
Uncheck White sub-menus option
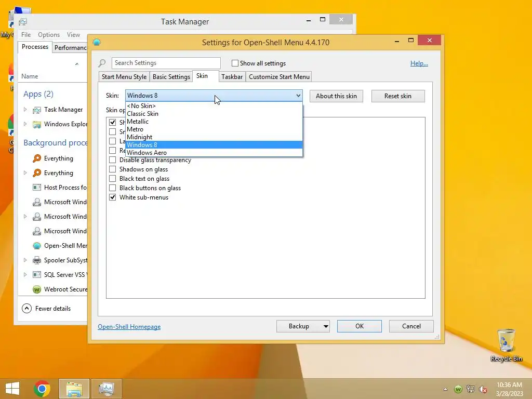112,197
